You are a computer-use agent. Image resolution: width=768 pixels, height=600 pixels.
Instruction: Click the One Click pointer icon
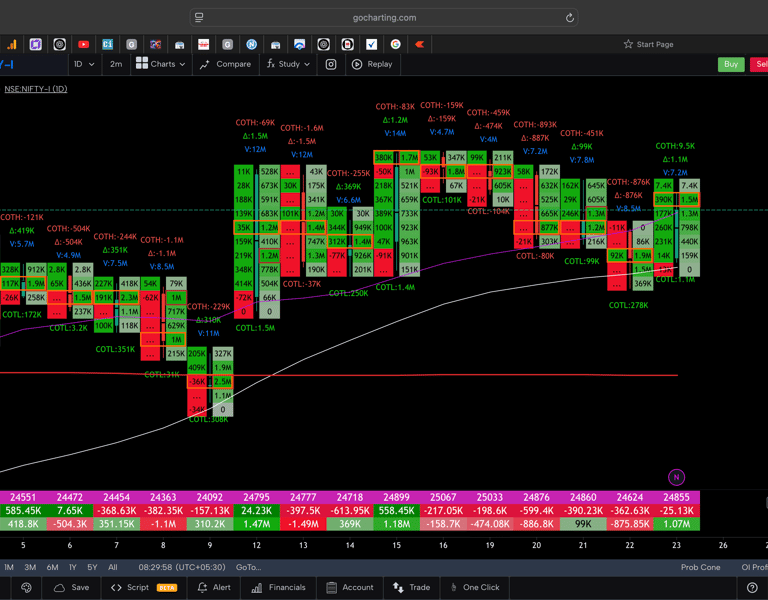[454, 587]
